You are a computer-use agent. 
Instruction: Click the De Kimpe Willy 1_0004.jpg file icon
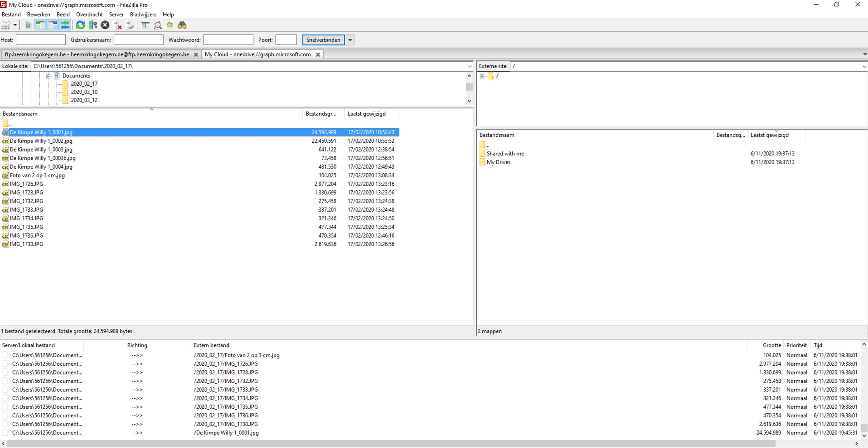5,167
